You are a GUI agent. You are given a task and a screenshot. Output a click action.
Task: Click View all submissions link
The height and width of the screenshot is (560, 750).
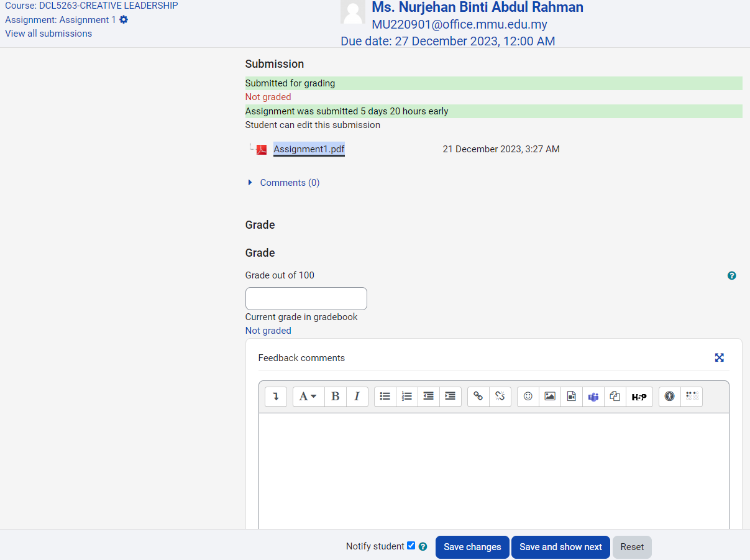[x=48, y=34]
